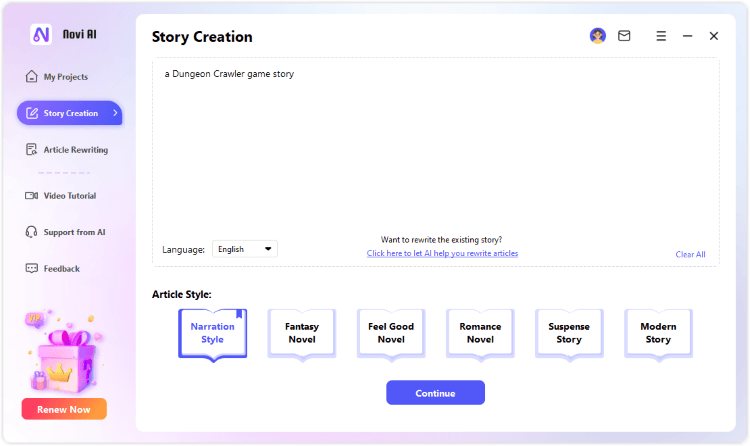The image size is (750, 446).
Task: Open the Language dropdown set to English
Action: coord(244,249)
